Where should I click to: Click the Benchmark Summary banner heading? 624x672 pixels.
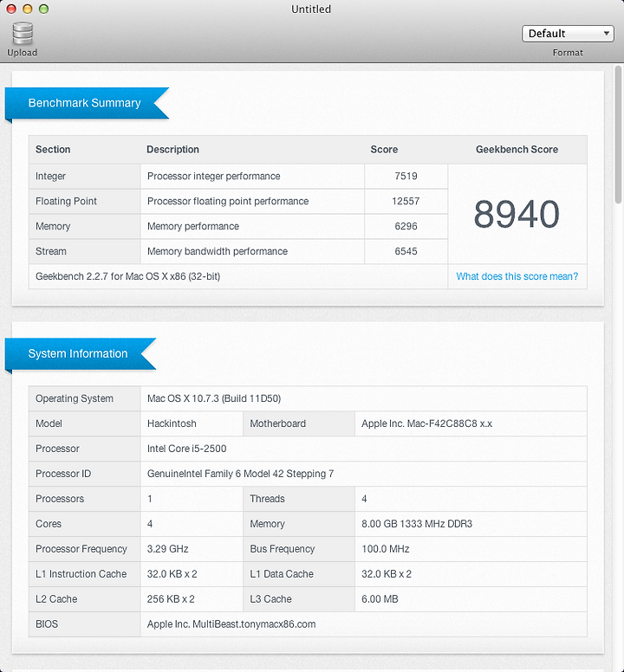click(x=84, y=103)
